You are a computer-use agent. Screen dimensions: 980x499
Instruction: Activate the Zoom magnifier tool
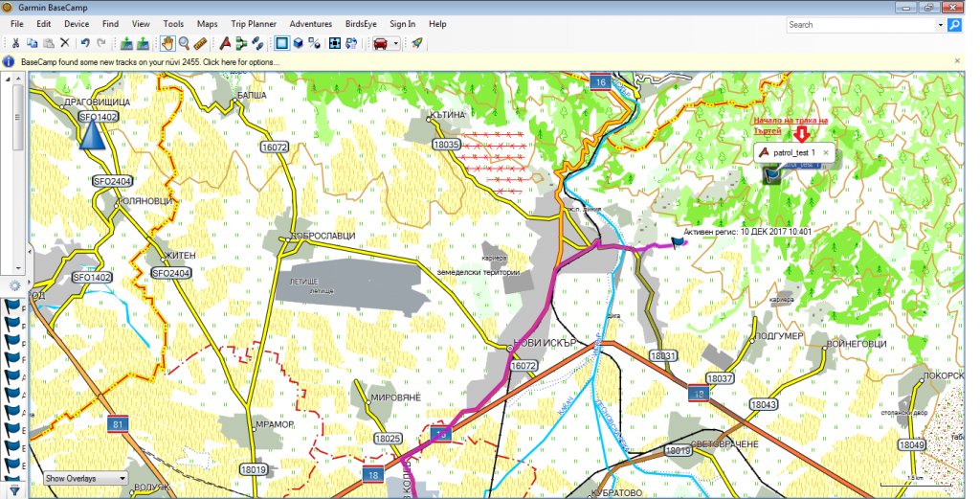click(x=183, y=43)
